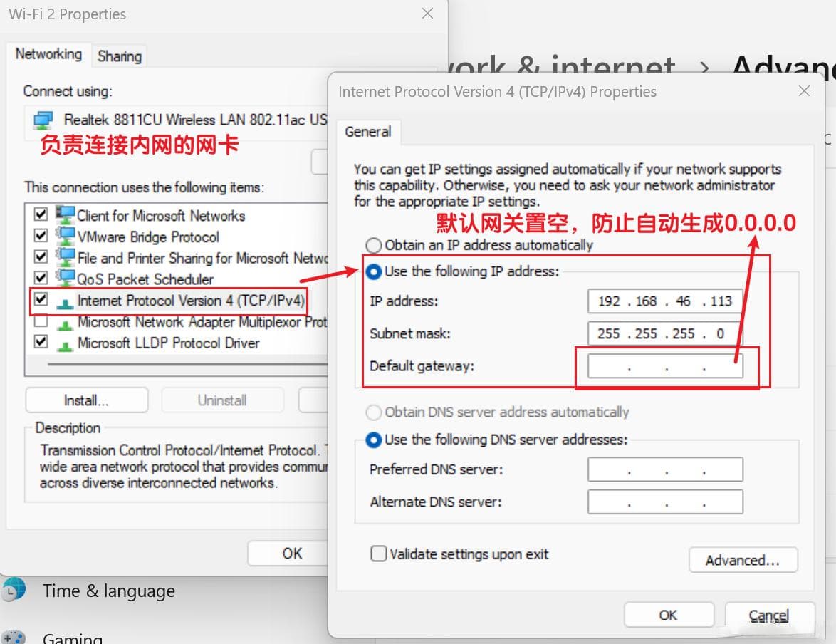Close the IPv4 Properties dialog
836x644 pixels.
pos(804,91)
